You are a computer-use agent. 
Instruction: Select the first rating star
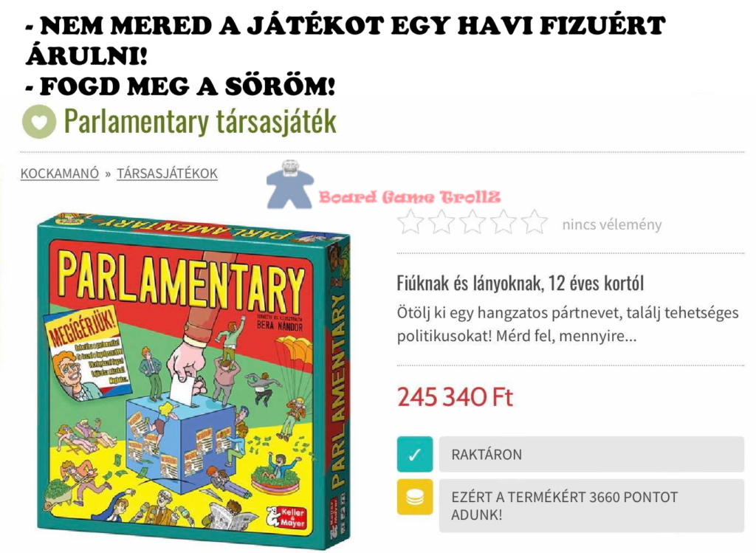coord(410,222)
